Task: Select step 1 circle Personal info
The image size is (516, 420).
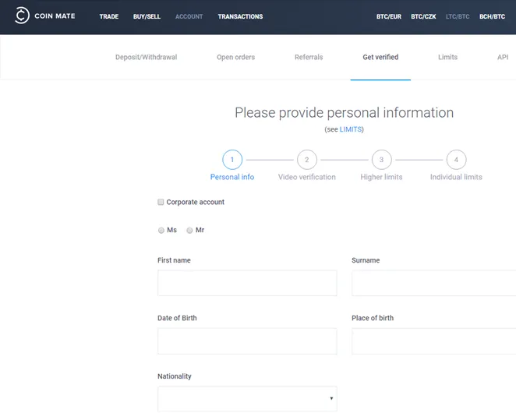Action: coord(232,160)
